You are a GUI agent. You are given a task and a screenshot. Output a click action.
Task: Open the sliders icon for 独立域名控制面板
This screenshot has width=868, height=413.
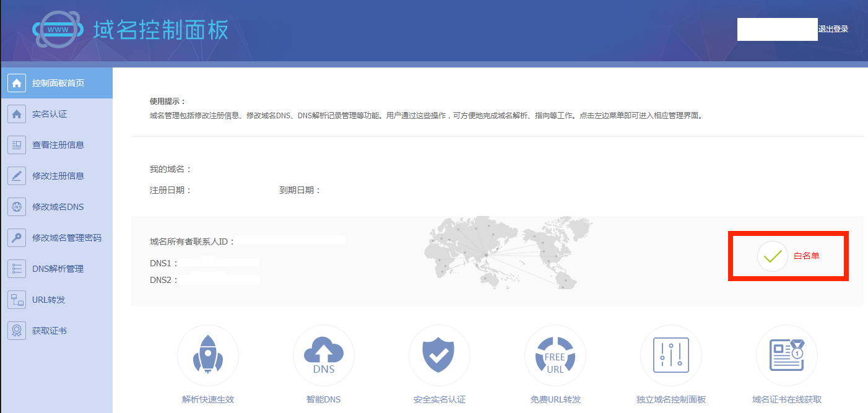(671, 355)
